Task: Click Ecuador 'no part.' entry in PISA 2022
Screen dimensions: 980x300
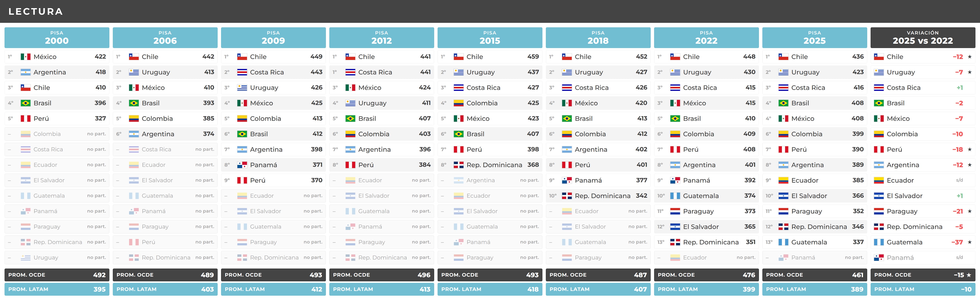Action: pos(746,258)
